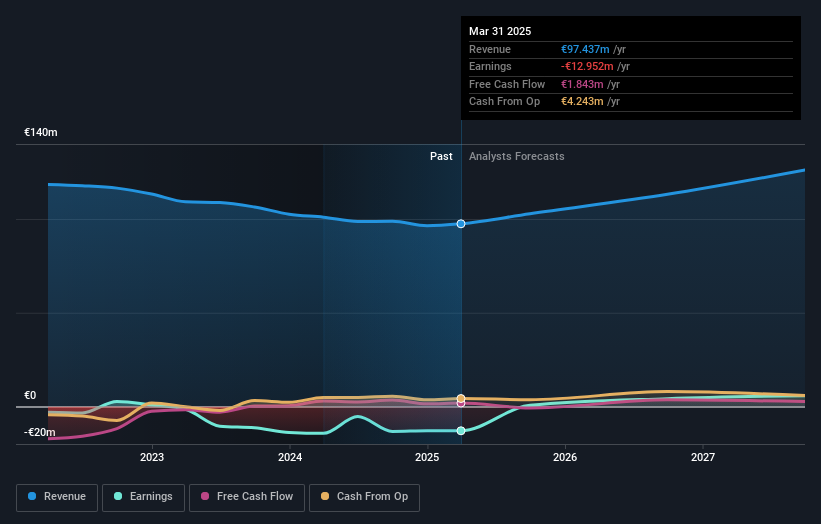Click the €97.437m revenue value
This screenshot has width=821, height=524.
[x=585, y=49]
